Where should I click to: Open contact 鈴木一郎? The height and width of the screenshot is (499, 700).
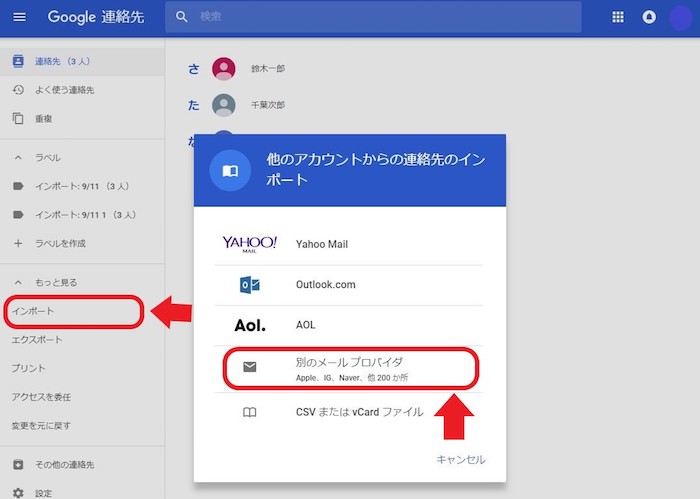pyautogui.click(x=268, y=68)
